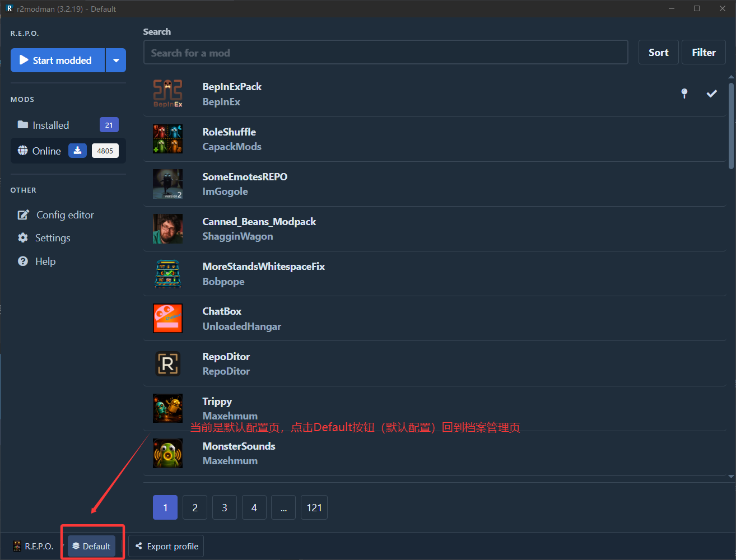The width and height of the screenshot is (736, 560).
Task: Click the Default profile button
Action: pyautogui.click(x=92, y=546)
